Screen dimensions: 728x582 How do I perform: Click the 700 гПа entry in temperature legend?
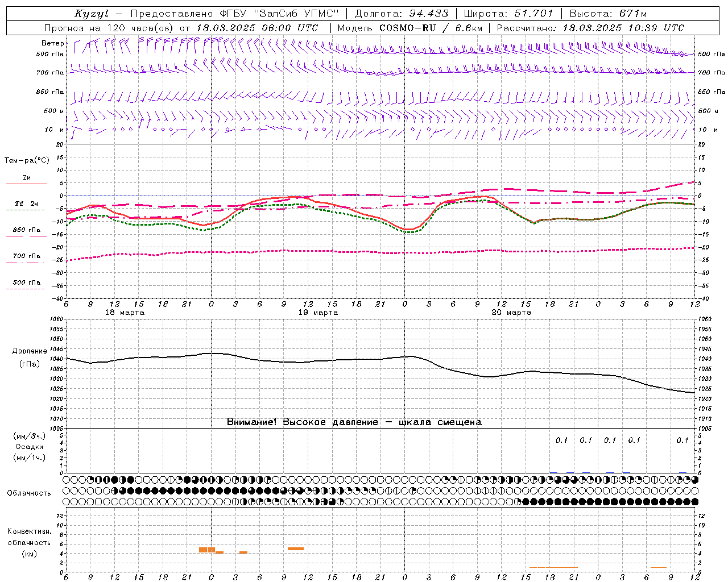[27, 256]
